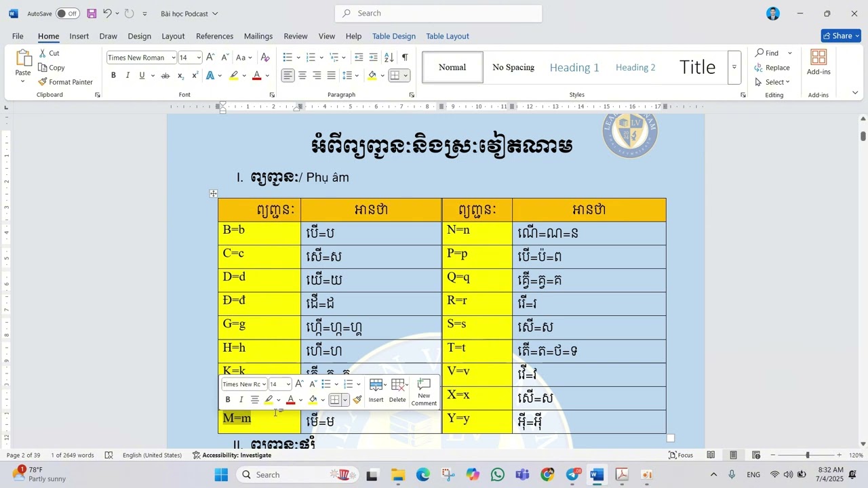Click the table move handle
This screenshot has width=868, height=488.
tap(214, 194)
